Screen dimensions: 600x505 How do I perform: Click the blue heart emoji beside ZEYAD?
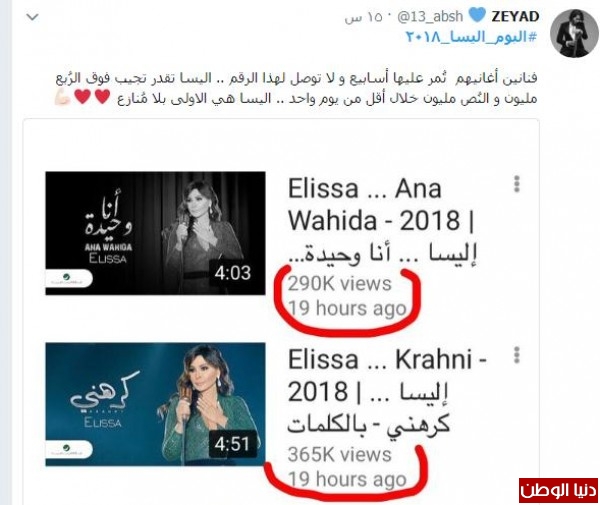tap(477, 16)
